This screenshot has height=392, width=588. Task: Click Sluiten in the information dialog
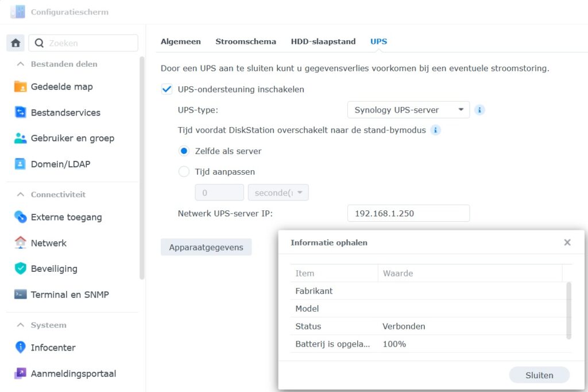coord(539,375)
